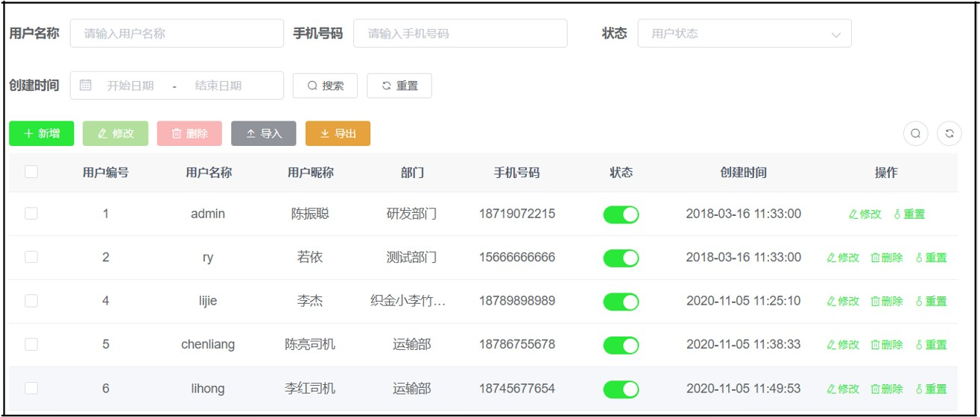This screenshot has height=417, width=980.
Task: Click the green 新增 button
Action: (x=41, y=133)
